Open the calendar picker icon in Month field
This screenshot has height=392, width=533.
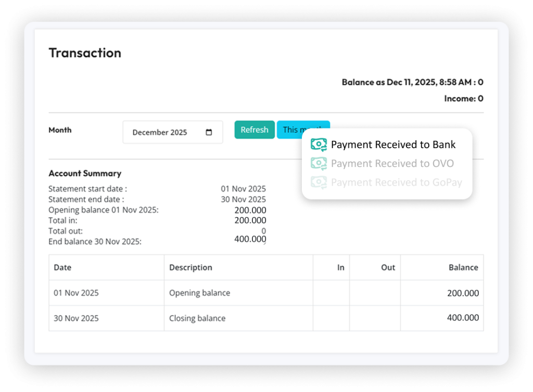pyautogui.click(x=209, y=132)
